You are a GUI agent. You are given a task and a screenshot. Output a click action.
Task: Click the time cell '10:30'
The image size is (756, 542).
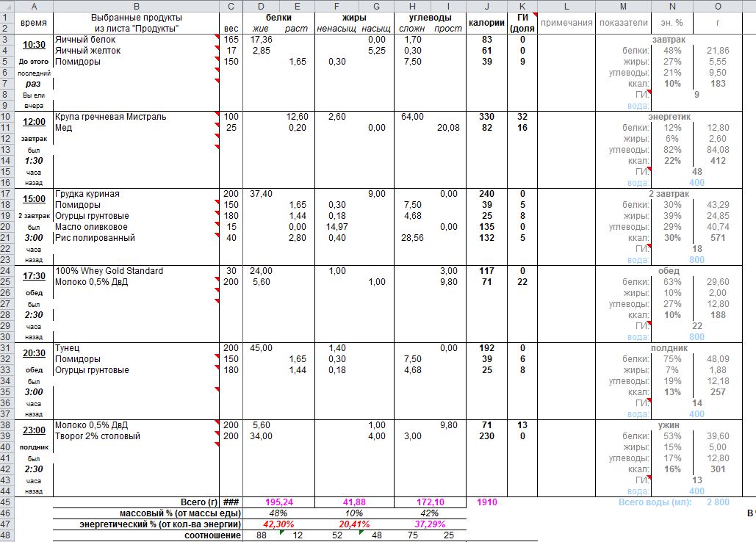coord(34,45)
